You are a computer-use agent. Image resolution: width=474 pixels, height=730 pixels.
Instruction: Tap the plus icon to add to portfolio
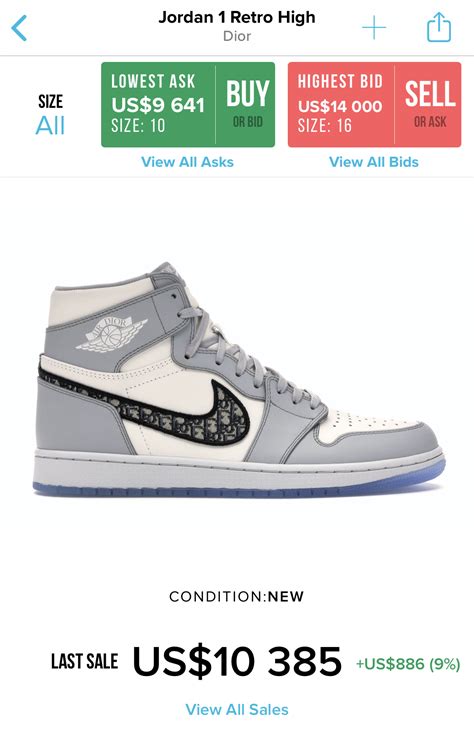point(374,28)
